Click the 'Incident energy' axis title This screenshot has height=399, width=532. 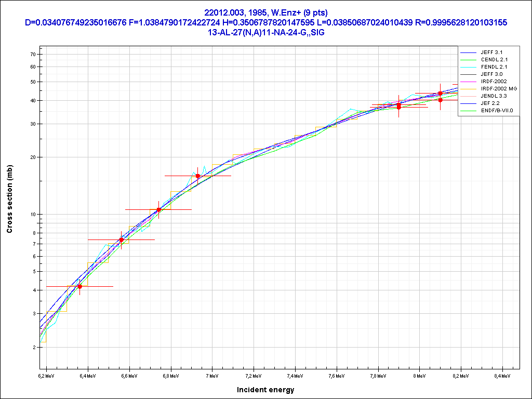click(x=265, y=390)
